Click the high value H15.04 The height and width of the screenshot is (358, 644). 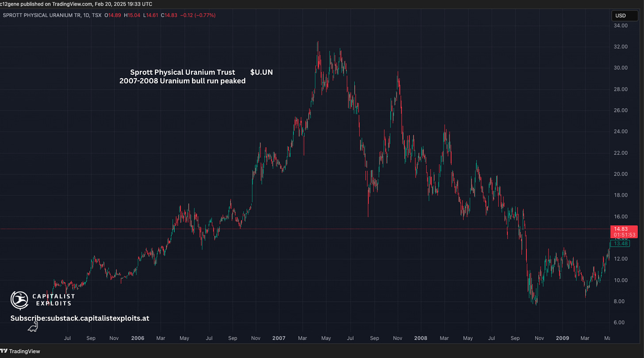(131, 15)
